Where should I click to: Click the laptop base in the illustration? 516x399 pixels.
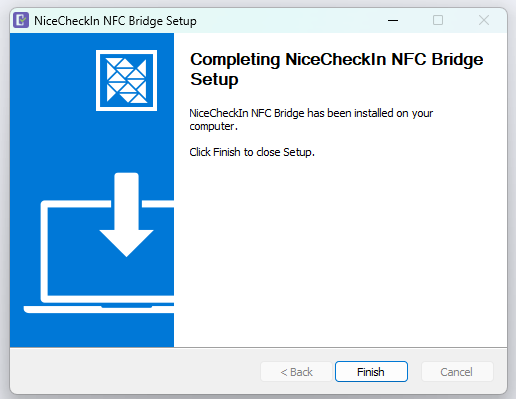99,309
